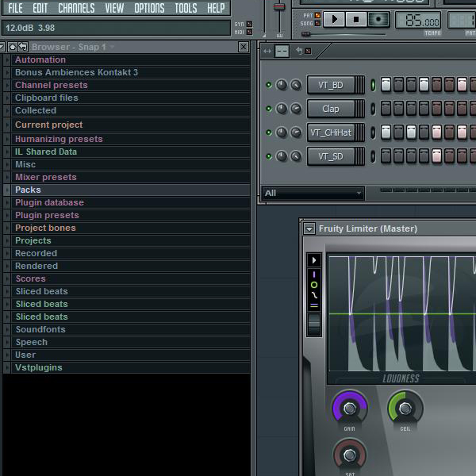Viewport: 476px width, 476px height.
Task: Click the expand arrow beside Recorded
Action: tap(6, 253)
